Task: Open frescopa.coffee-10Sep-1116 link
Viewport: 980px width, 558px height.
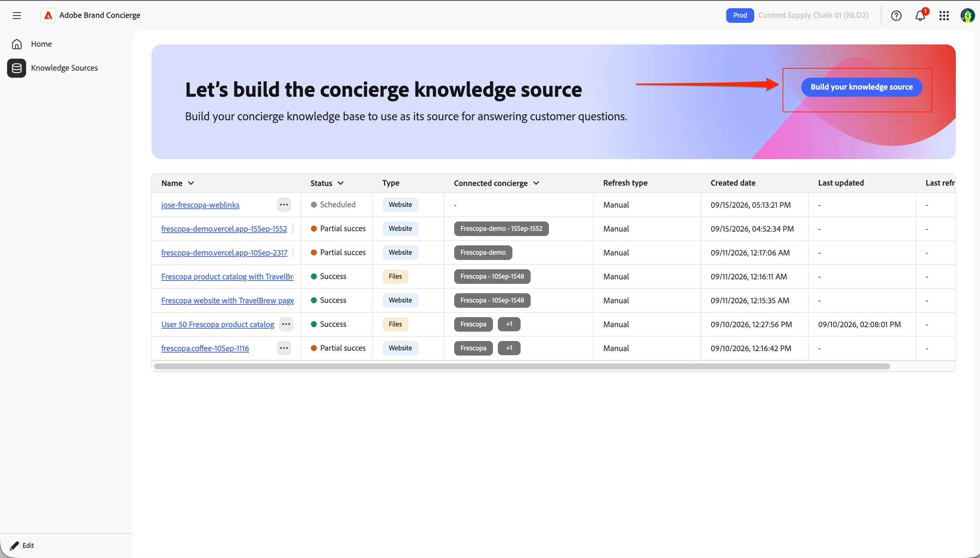Action: (205, 348)
